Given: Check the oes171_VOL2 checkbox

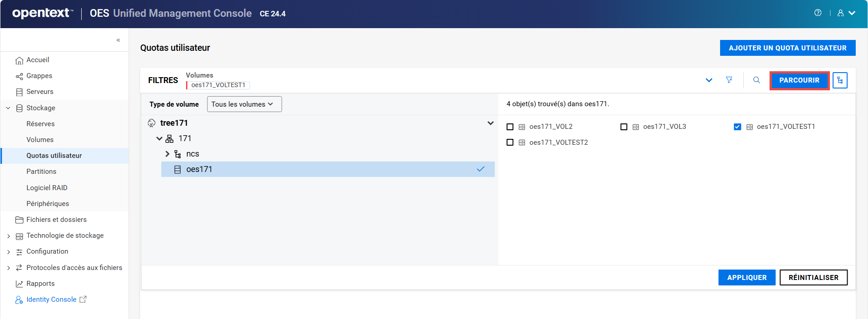Looking at the screenshot, I should point(510,127).
